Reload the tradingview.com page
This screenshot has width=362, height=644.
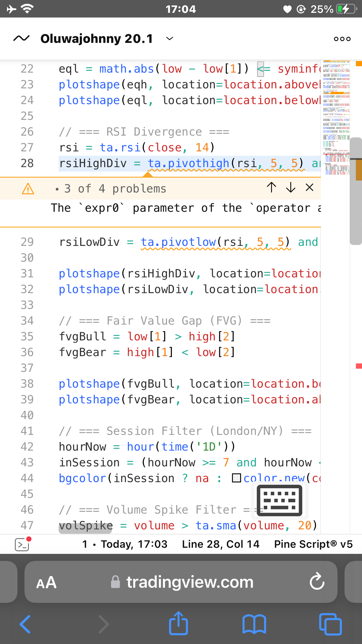[317, 582]
